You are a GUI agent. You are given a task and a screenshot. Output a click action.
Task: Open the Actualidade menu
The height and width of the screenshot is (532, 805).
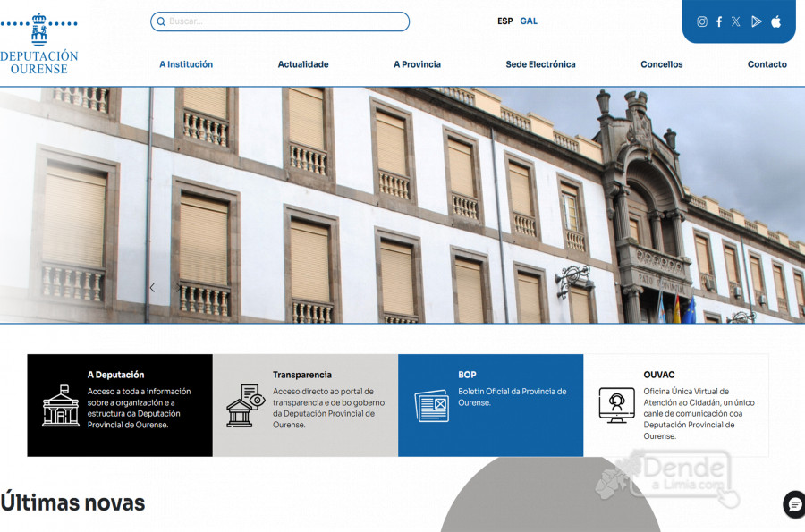(x=303, y=64)
